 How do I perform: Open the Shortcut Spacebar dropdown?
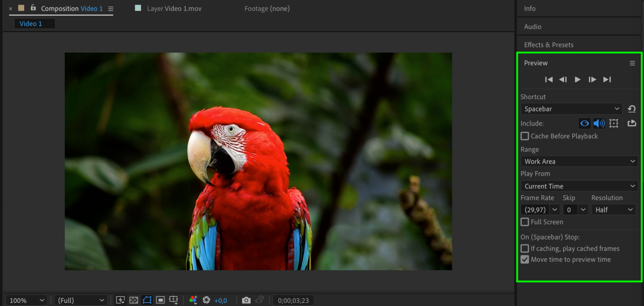click(x=571, y=109)
